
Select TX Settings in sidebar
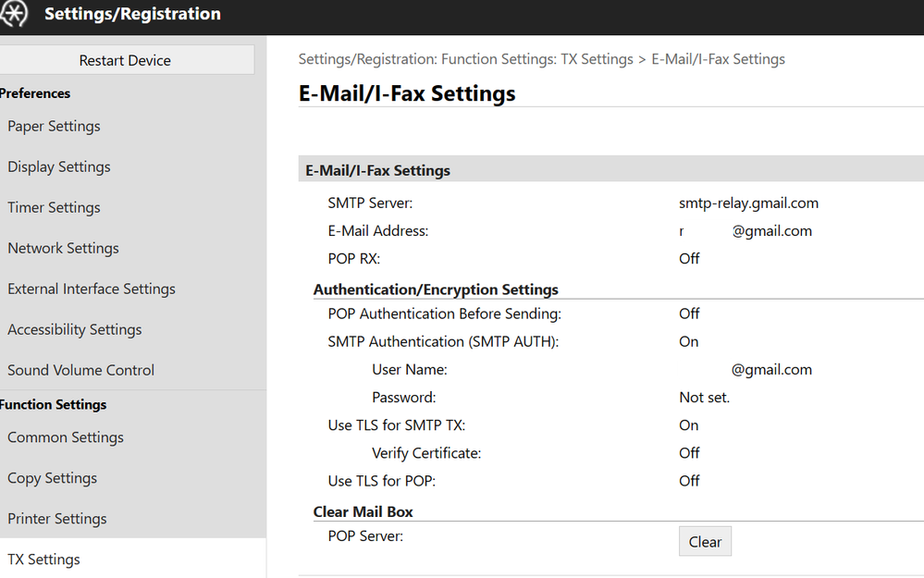tap(44, 560)
